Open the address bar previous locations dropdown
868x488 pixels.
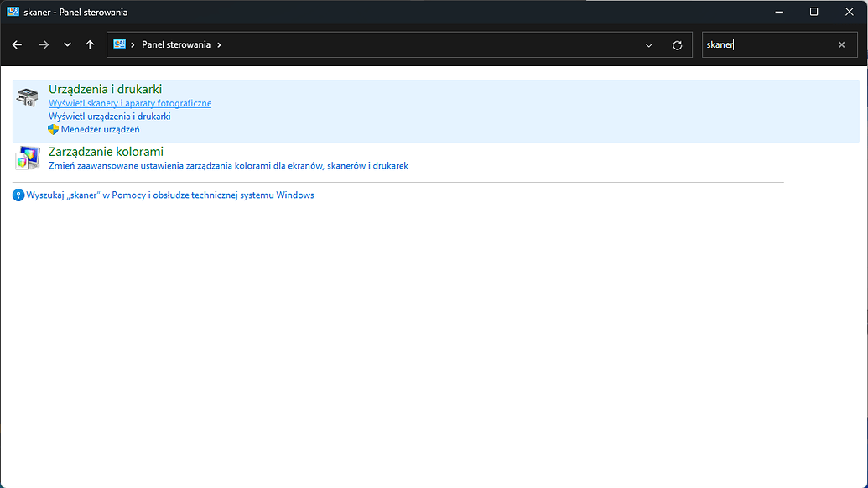(649, 44)
